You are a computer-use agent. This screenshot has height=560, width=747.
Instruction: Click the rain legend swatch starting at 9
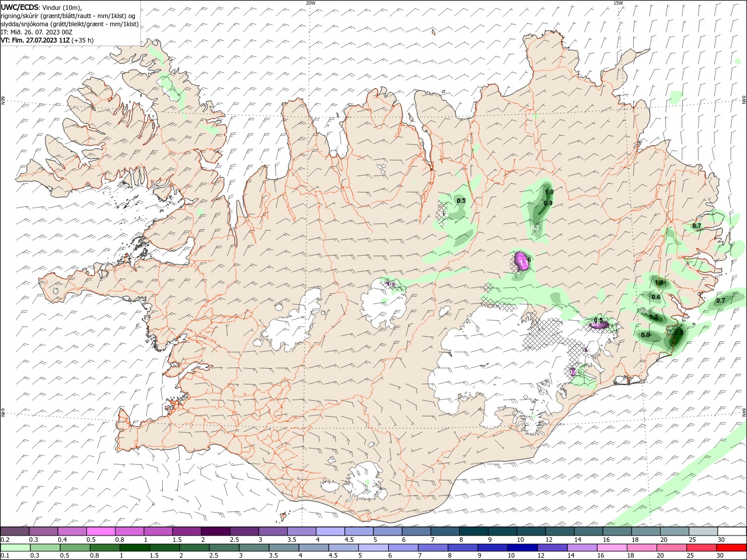pyautogui.click(x=492, y=547)
